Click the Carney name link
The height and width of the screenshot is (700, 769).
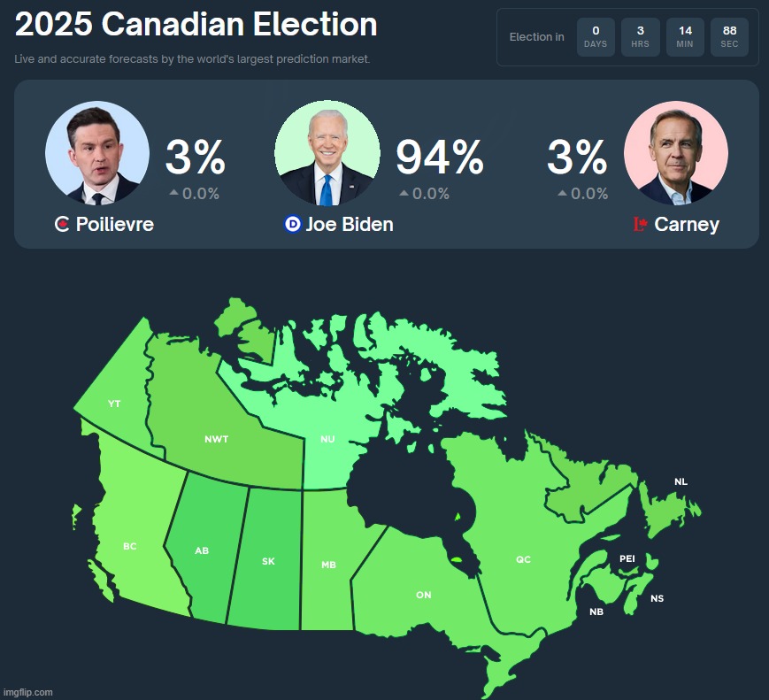tap(687, 225)
